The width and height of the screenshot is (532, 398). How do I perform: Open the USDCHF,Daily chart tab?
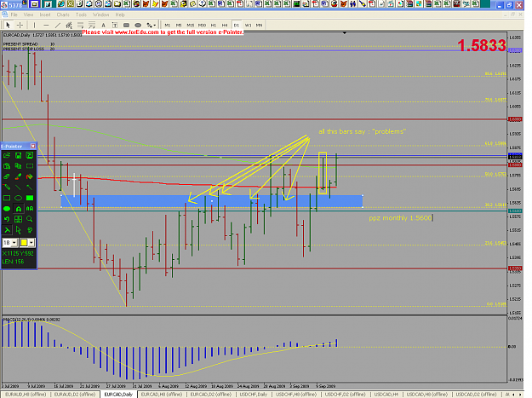[x=254, y=395]
